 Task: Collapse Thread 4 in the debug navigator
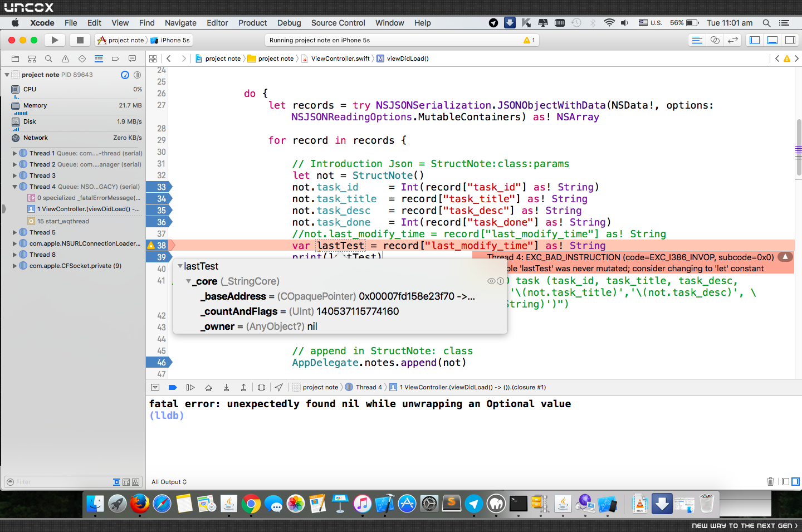tap(15, 187)
